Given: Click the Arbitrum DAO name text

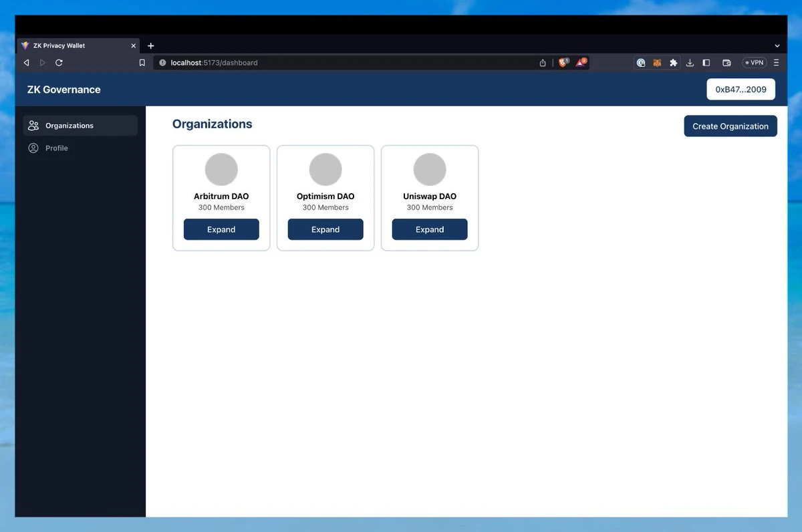Looking at the screenshot, I should [221, 196].
